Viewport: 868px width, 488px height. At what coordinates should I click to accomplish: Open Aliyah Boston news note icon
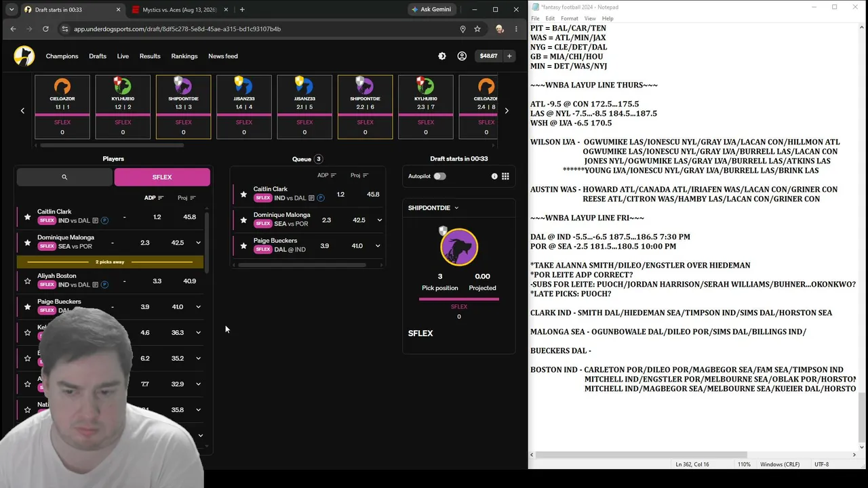[95, 285]
